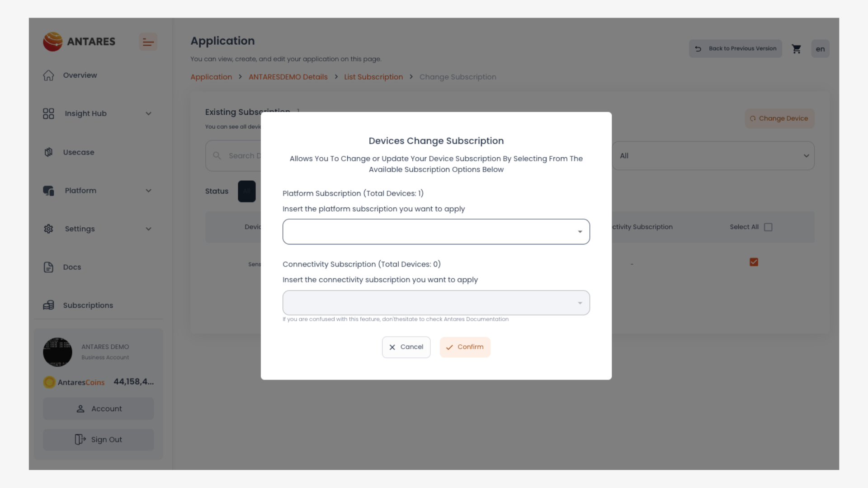The width and height of the screenshot is (868, 488).
Task: Collapse sidebar with the hamburger menu icon
Action: point(148,42)
